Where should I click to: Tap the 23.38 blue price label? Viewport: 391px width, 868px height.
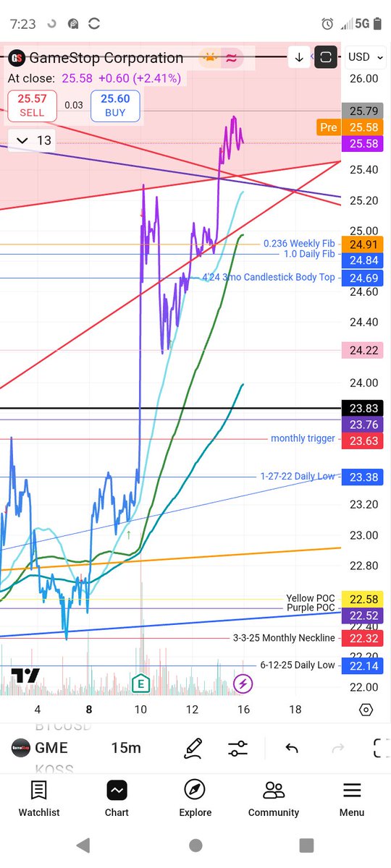[x=363, y=477]
